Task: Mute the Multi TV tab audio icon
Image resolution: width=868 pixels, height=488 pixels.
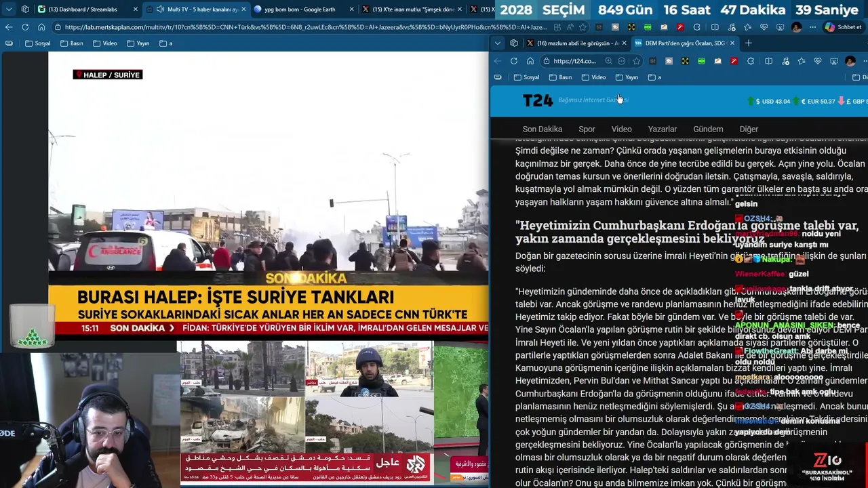Action: point(160,9)
